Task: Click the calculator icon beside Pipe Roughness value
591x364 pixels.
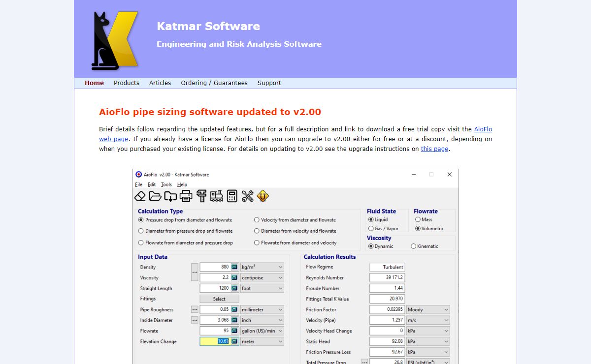Action: [x=235, y=309]
